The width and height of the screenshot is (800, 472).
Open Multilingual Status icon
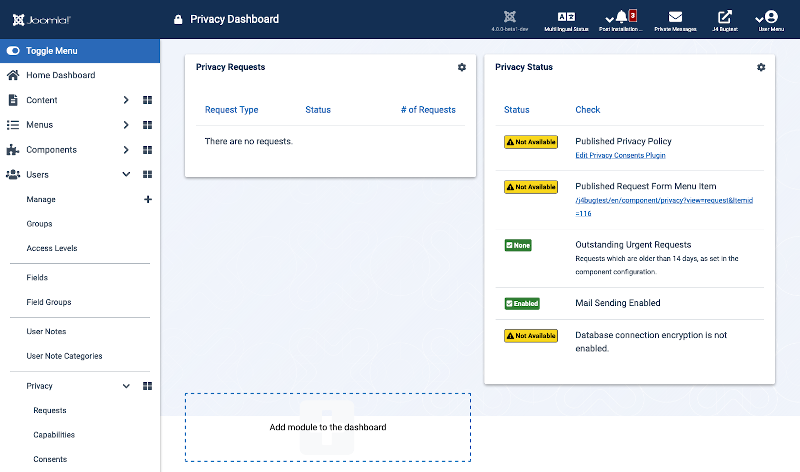pyautogui.click(x=566, y=17)
